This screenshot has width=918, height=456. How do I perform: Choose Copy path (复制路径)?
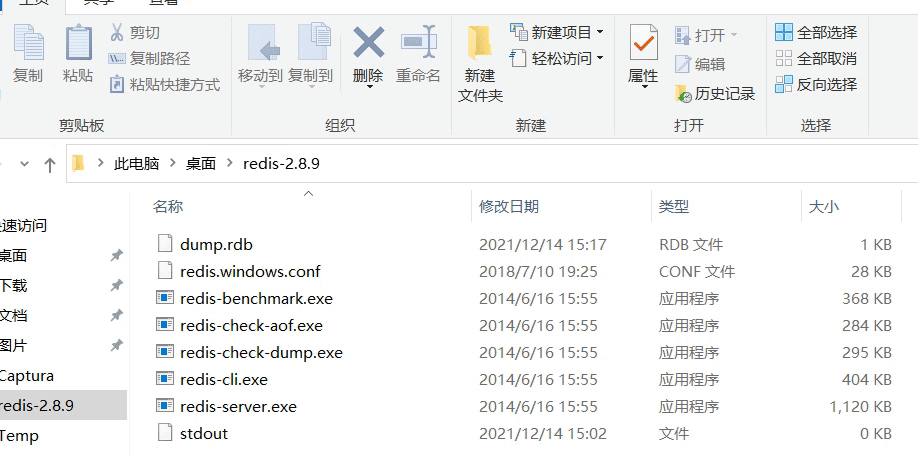(x=150, y=59)
